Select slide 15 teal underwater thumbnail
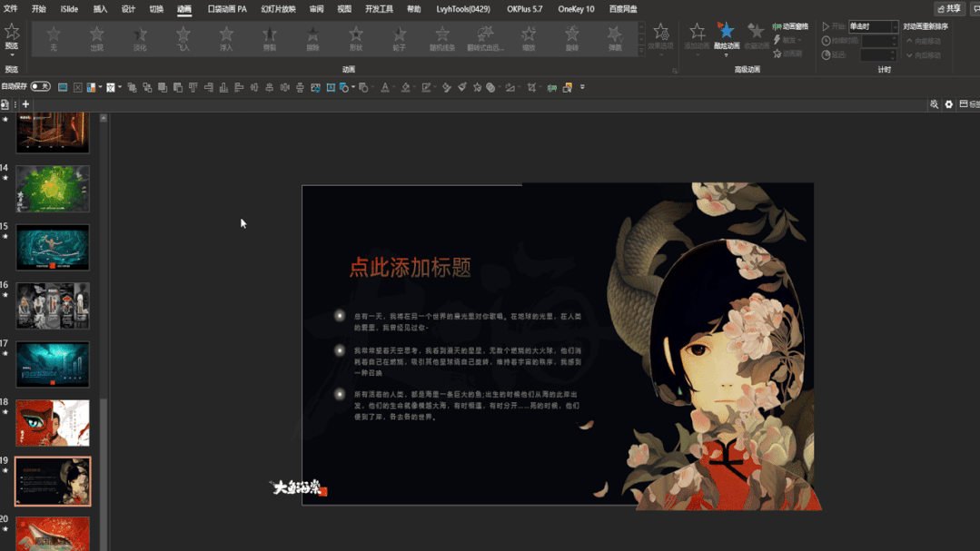The image size is (980, 551). [x=53, y=248]
